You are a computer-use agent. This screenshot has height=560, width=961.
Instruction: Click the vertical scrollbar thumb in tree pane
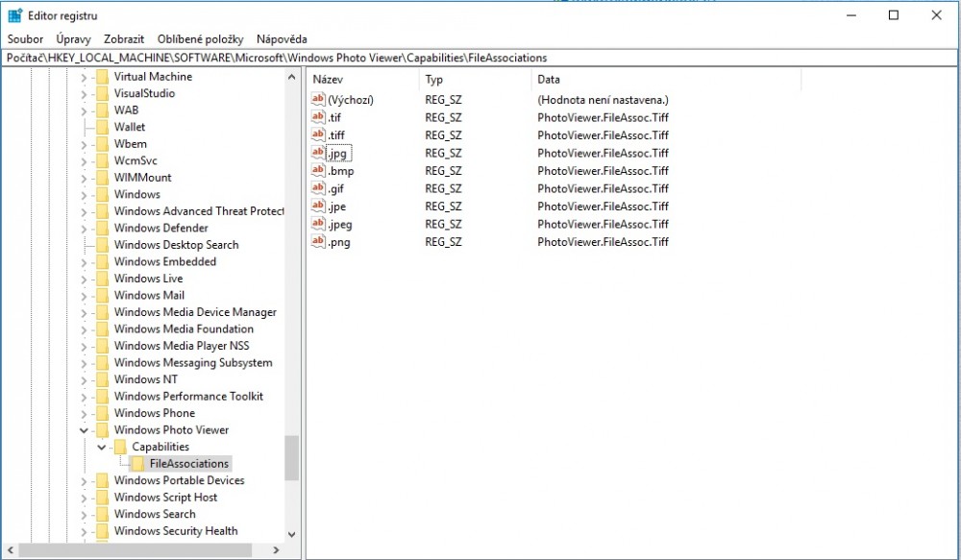[291, 457]
